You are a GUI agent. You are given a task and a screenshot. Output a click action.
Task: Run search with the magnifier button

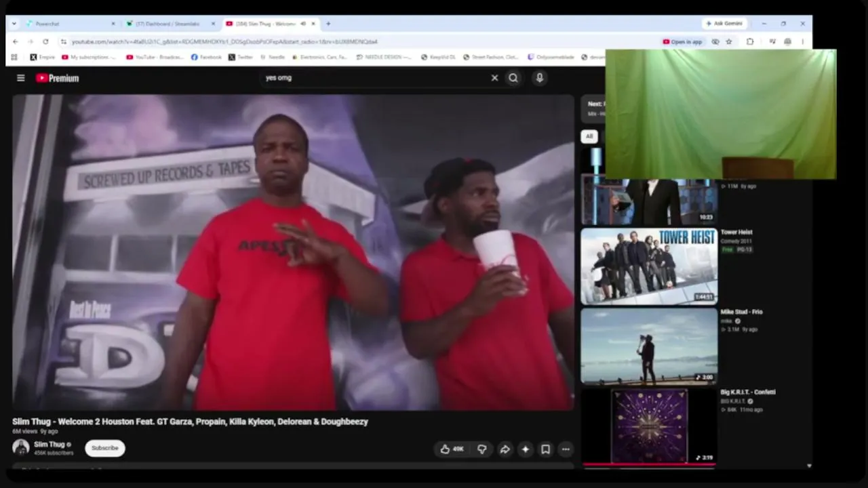(513, 78)
